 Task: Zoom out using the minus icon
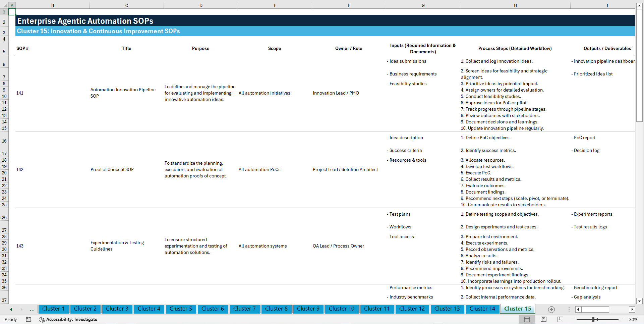(x=573, y=319)
